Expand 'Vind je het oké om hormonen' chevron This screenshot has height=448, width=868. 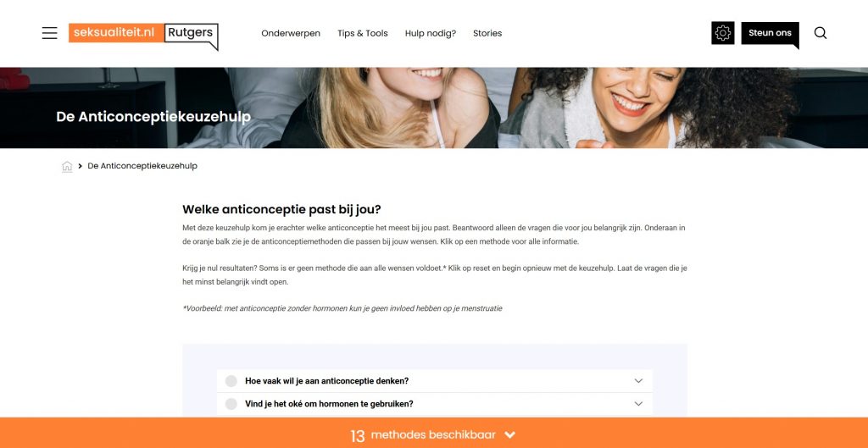tap(638, 404)
